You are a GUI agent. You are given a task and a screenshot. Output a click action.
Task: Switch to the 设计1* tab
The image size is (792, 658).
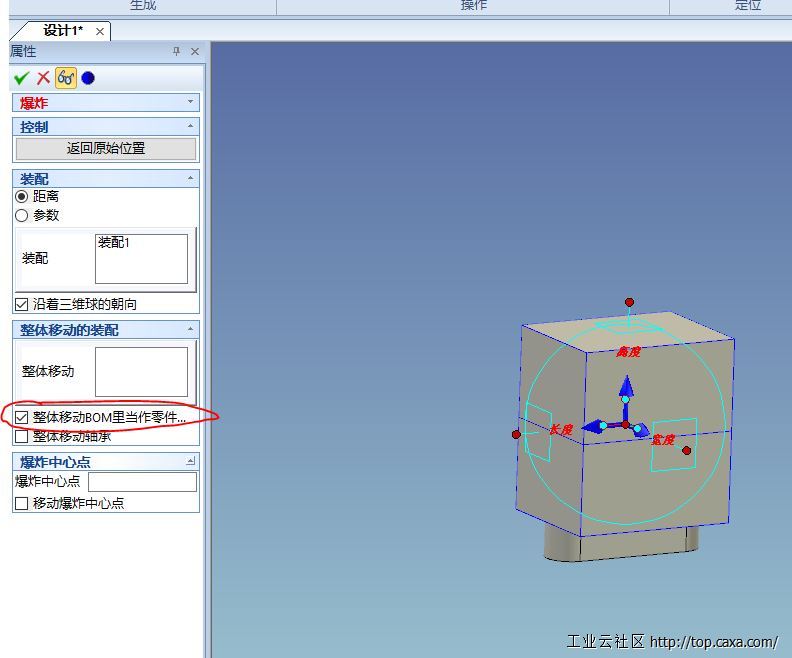(x=63, y=31)
